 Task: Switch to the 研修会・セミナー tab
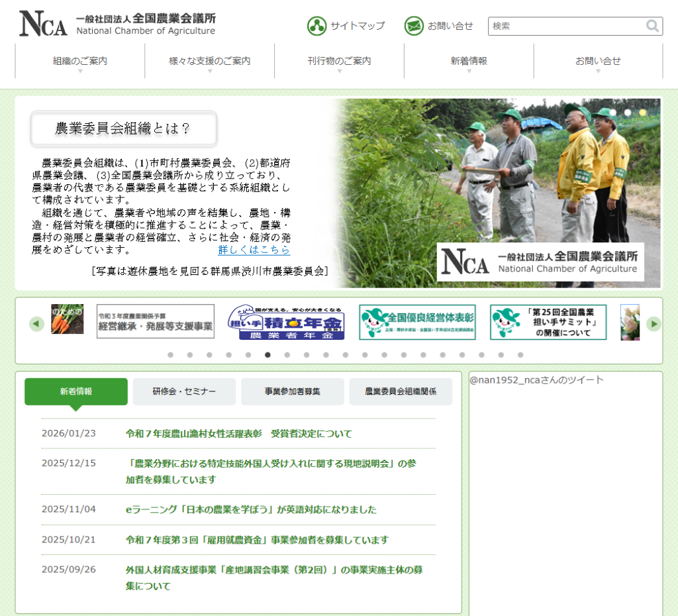click(x=184, y=391)
